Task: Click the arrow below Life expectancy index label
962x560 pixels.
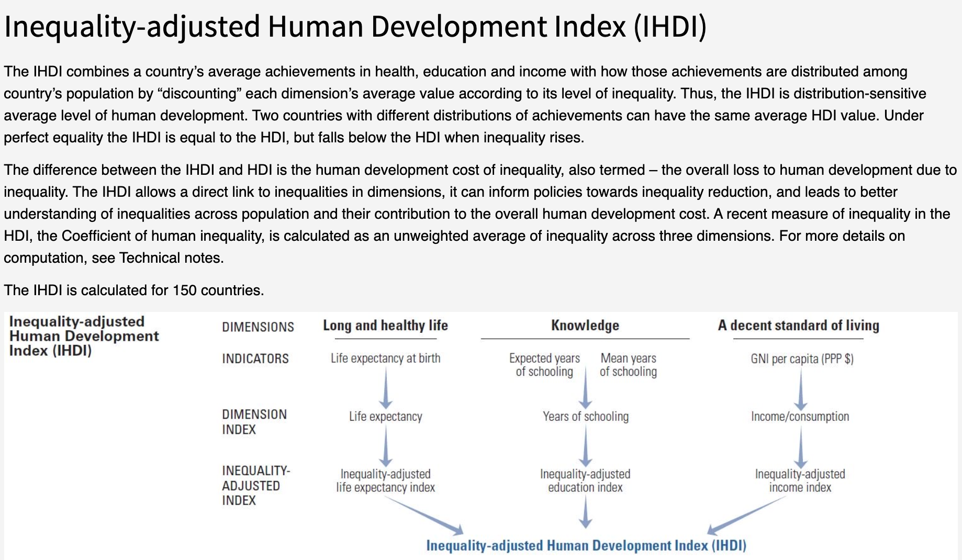Action: pos(386,446)
